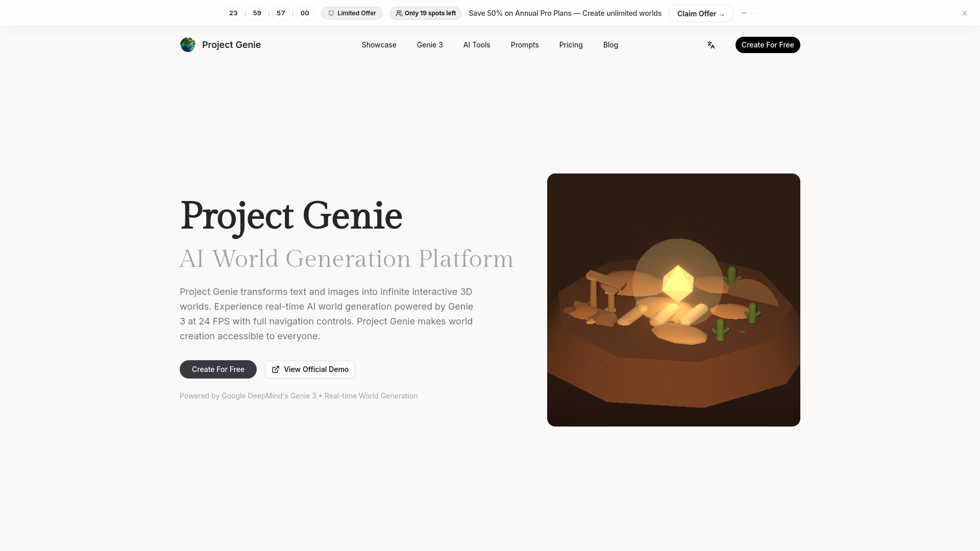
Task: Dismiss the promo banner with the X
Action: (x=964, y=13)
